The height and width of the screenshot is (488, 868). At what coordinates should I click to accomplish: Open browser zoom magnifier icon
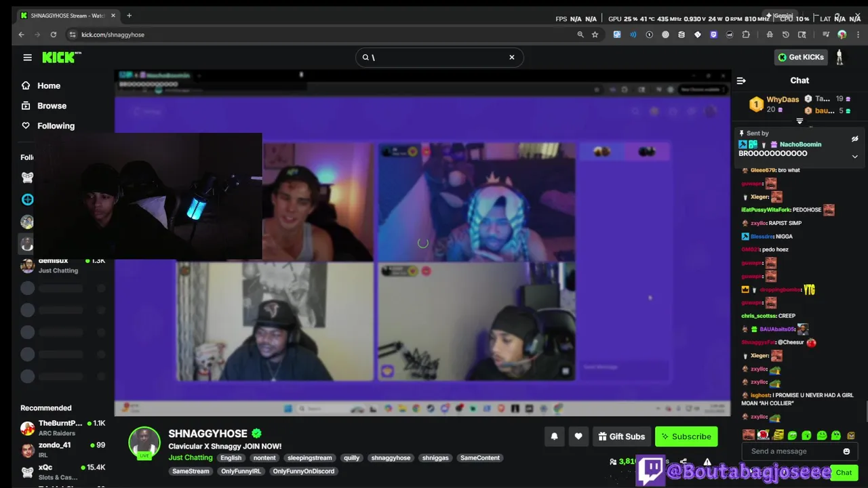coord(580,35)
